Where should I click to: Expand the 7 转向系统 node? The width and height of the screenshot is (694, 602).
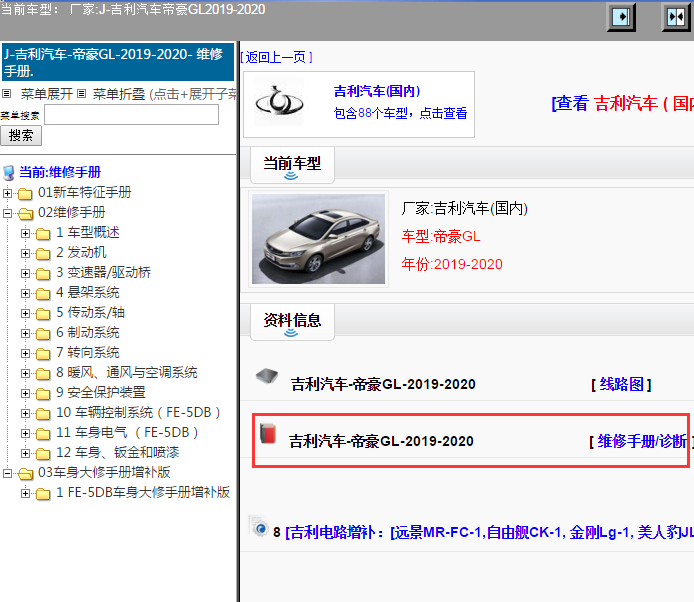25,354
